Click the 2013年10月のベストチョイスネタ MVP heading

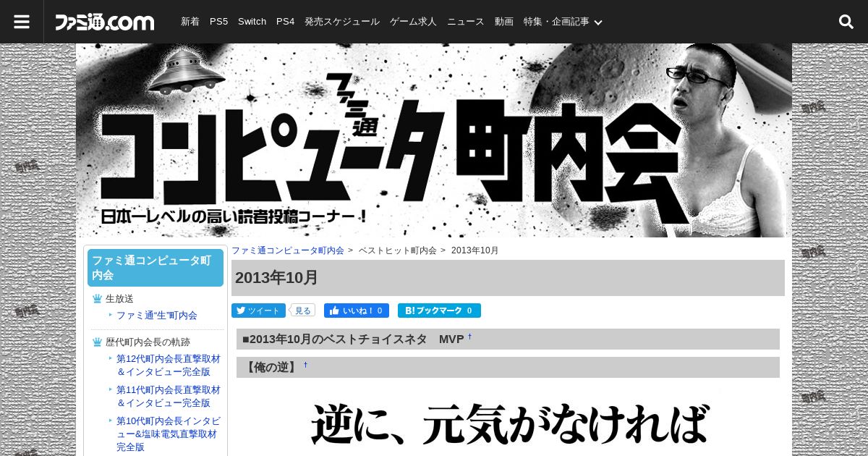tap(353, 339)
